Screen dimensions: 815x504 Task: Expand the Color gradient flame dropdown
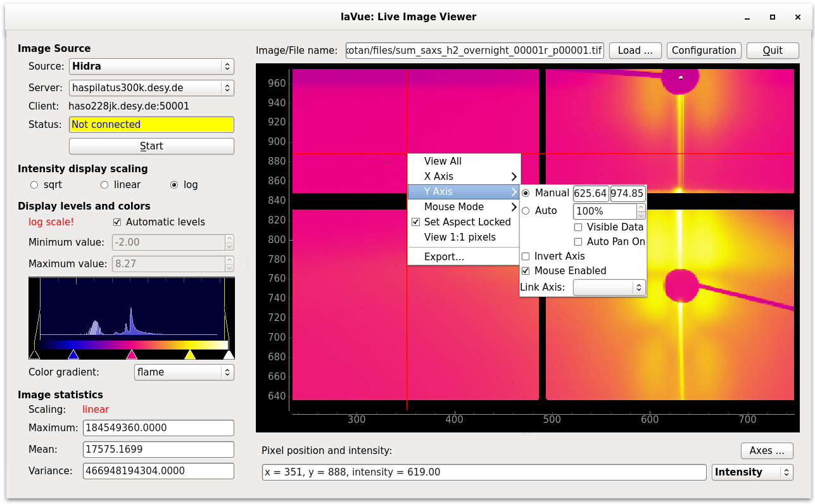click(x=184, y=372)
